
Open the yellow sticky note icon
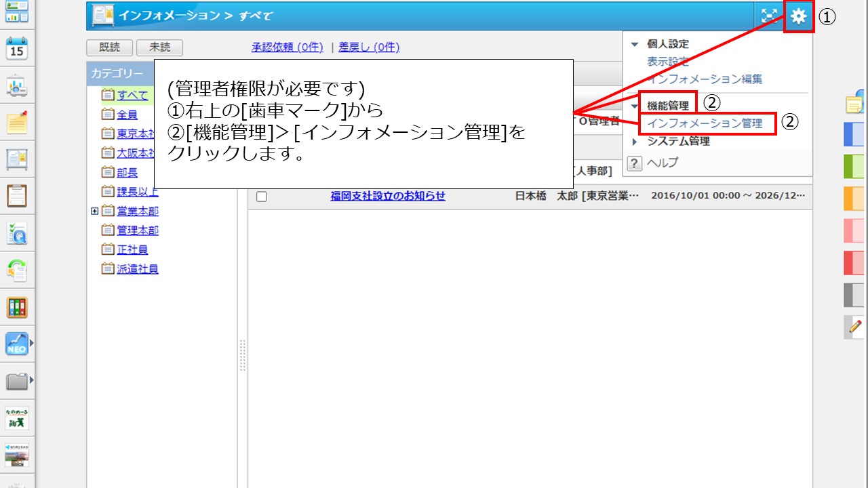pos(856,102)
